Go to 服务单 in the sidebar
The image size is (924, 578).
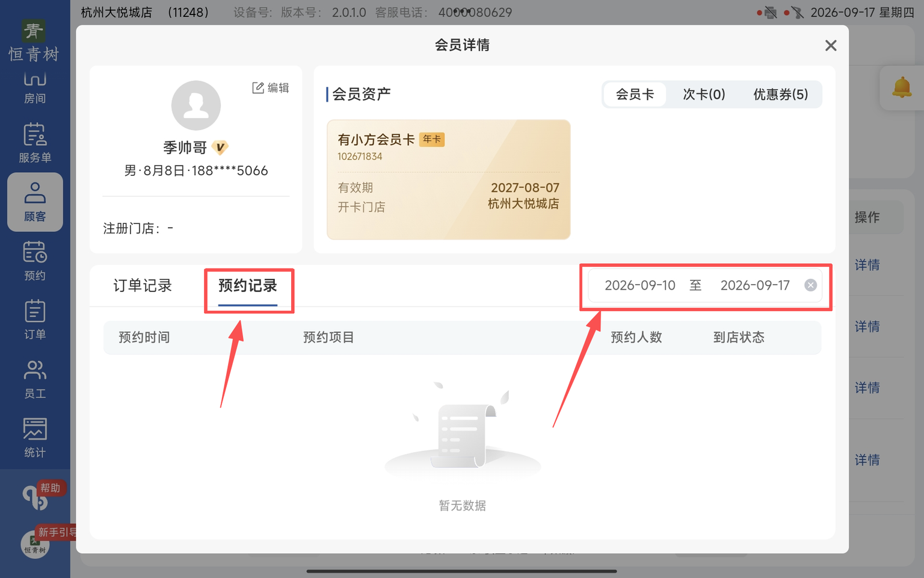click(35, 143)
